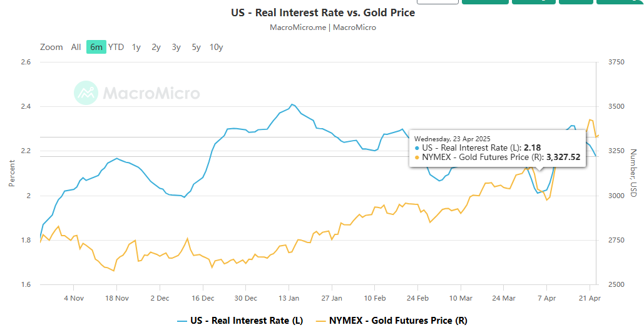The image size is (644, 335).
Task: Click the MacroMicro watermark text
Action: click(x=151, y=94)
